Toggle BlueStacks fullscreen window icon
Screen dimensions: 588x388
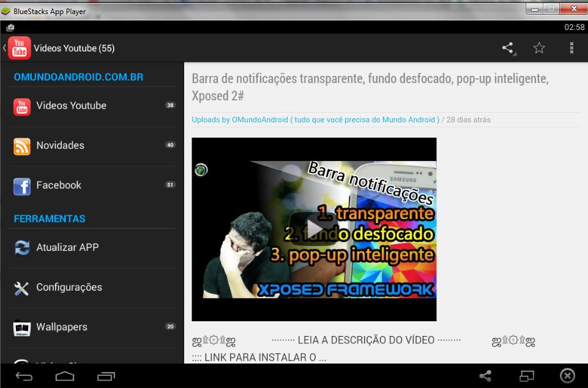tap(526, 376)
